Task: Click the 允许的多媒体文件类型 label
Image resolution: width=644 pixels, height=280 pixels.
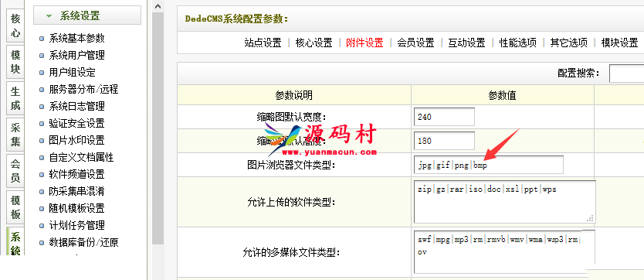Action: 291,252
